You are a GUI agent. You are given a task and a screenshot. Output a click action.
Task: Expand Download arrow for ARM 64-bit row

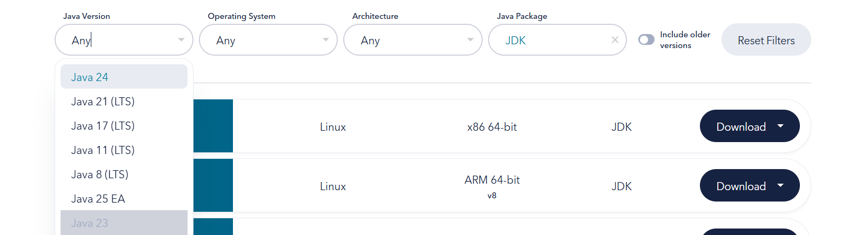click(x=780, y=185)
